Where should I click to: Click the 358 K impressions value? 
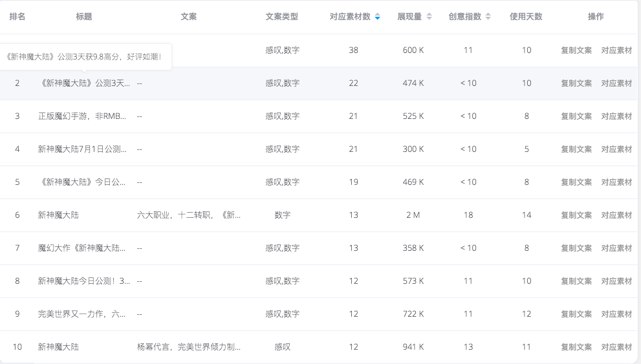[413, 248]
